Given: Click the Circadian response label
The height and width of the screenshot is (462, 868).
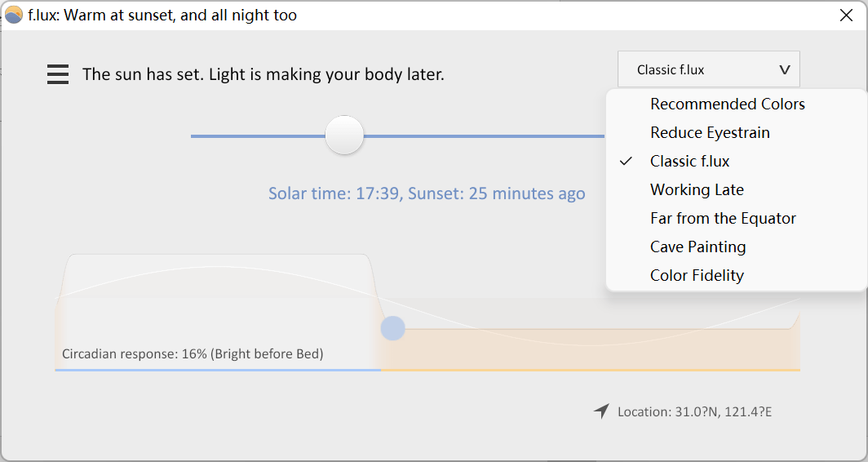Looking at the screenshot, I should pyautogui.click(x=193, y=354).
